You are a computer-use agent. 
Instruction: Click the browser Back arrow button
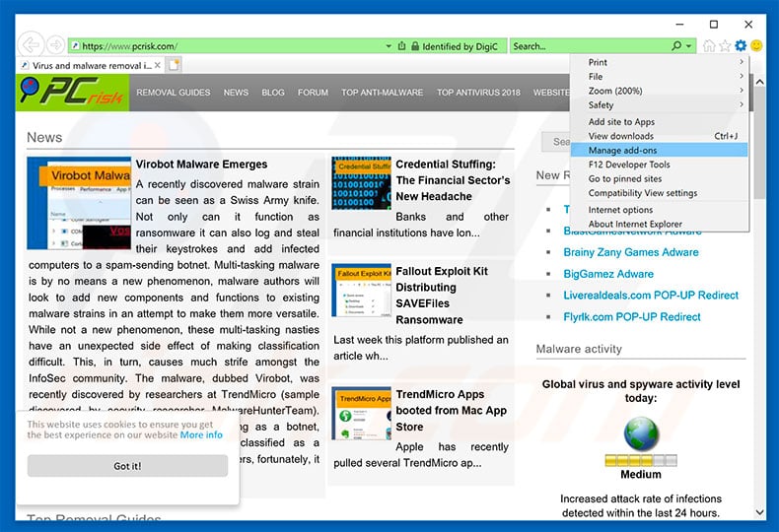[31, 45]
